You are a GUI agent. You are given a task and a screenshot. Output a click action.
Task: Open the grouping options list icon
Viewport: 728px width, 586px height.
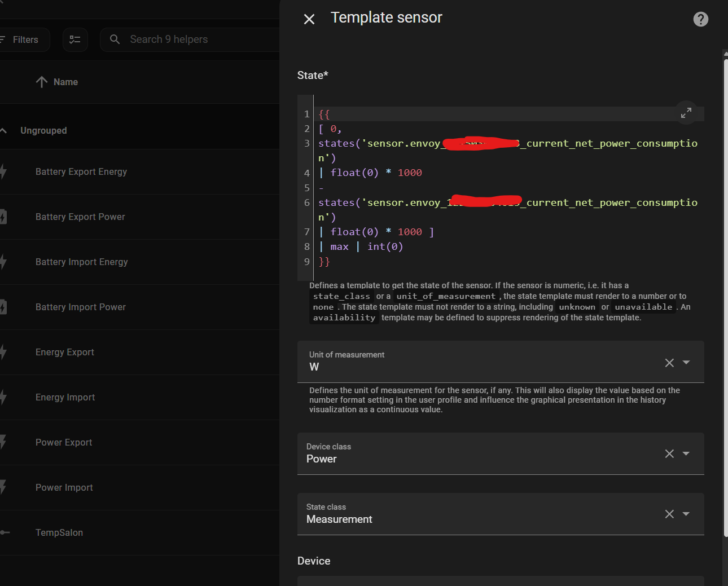[75, 39]
